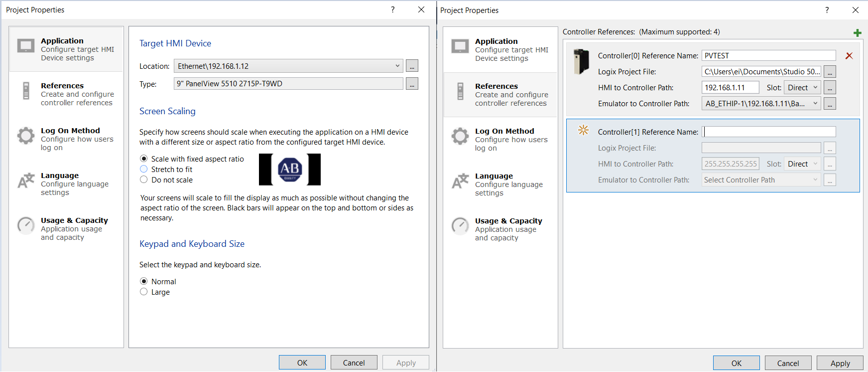Click the HMI to Controller Path 192.168.1.11 field
This screenshot has height=372, width=868.
tap(731, 87)
